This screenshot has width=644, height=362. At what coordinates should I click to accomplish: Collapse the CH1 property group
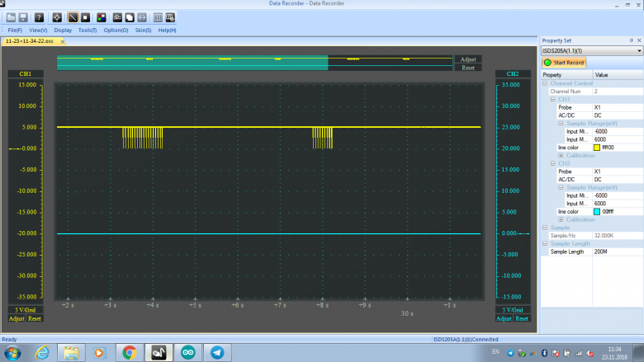click(x=553, y=99)
